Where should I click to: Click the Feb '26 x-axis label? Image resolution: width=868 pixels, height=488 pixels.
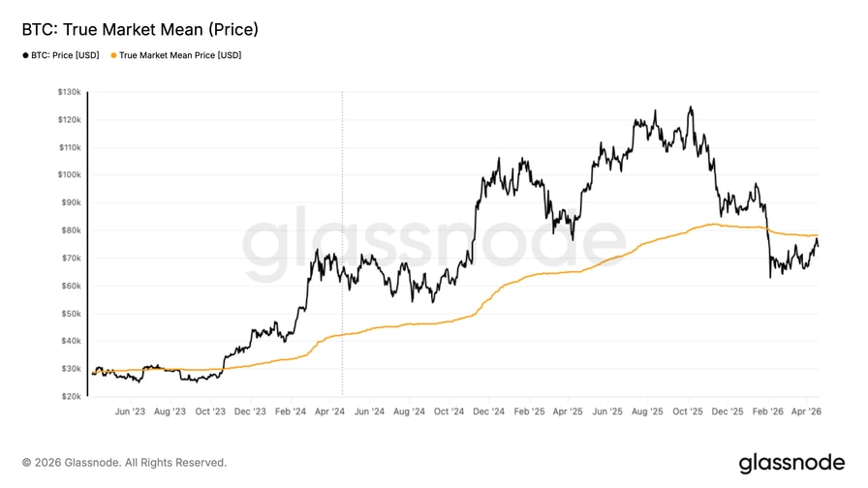click(x=767, y=412)
